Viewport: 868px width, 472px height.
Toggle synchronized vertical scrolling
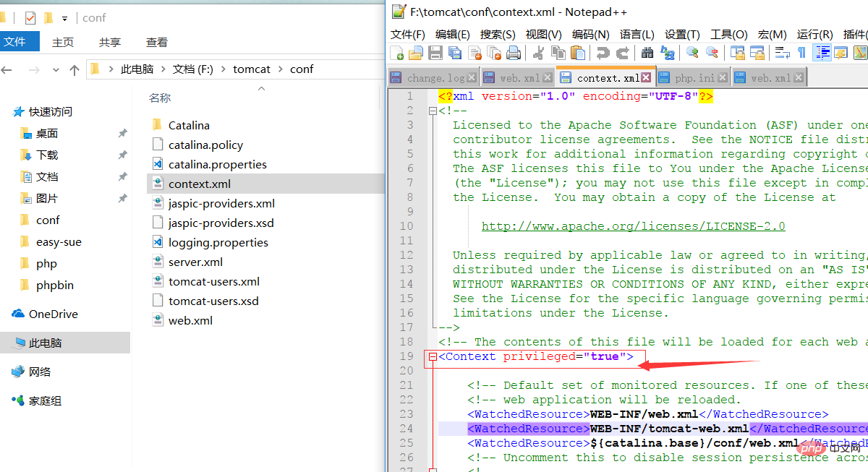click(x=737, y=52)
